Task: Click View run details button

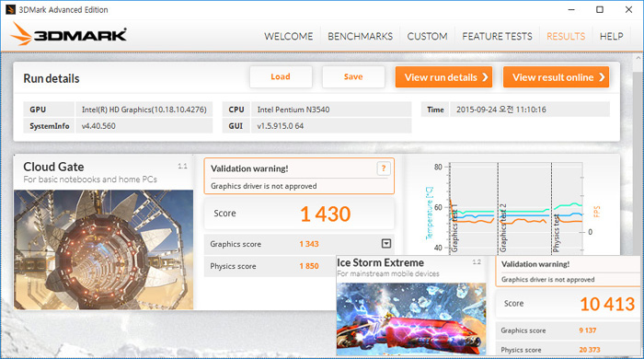Action: coord(443,77)
